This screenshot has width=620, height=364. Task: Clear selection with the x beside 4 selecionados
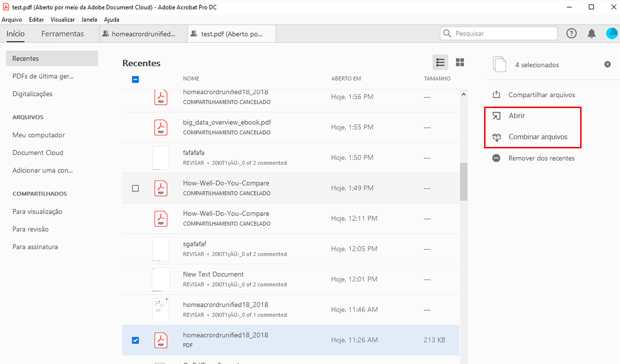[608, 64]
